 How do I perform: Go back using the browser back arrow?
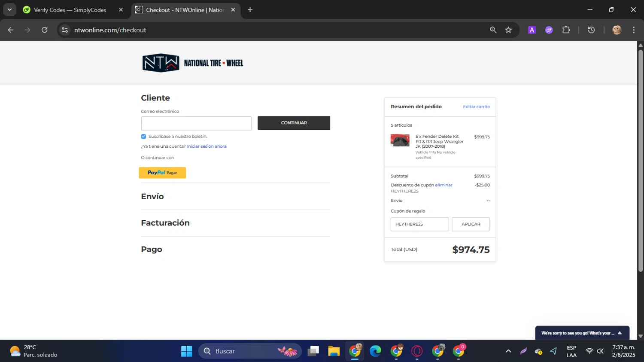11,30
